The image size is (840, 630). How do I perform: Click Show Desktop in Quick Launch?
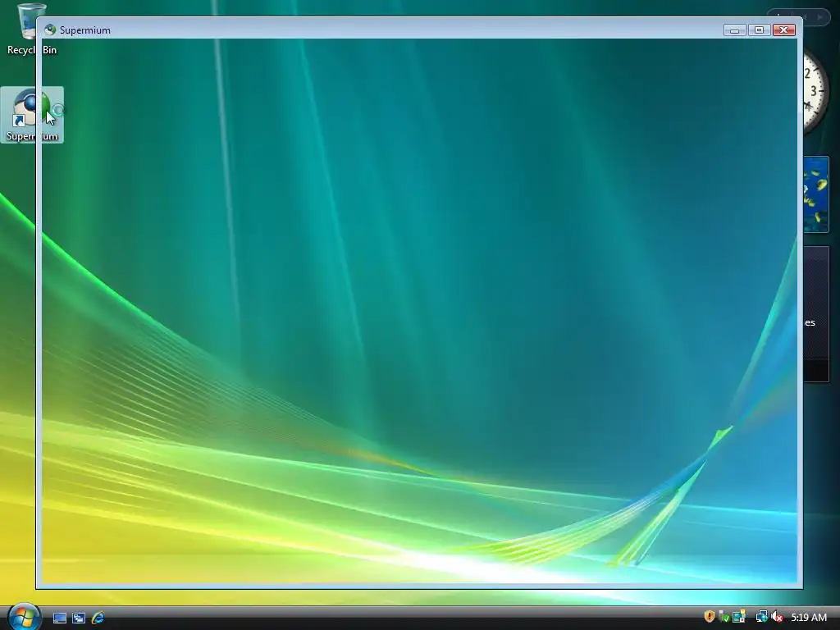(x=59, y=618)
